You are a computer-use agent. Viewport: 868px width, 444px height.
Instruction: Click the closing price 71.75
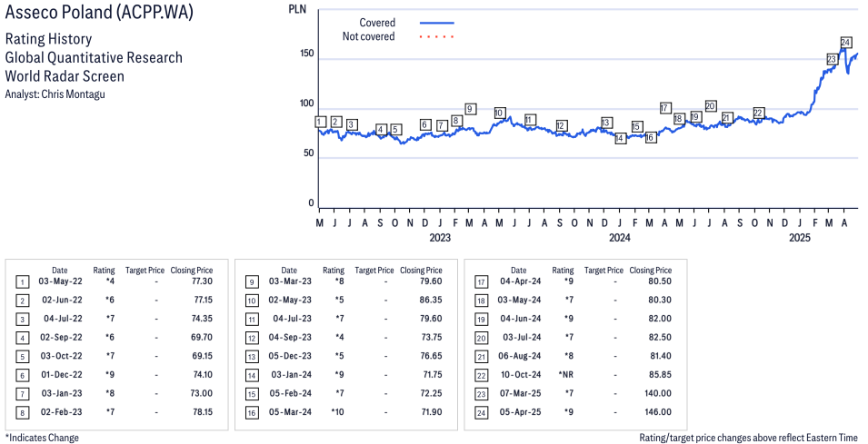click(433, 374)
